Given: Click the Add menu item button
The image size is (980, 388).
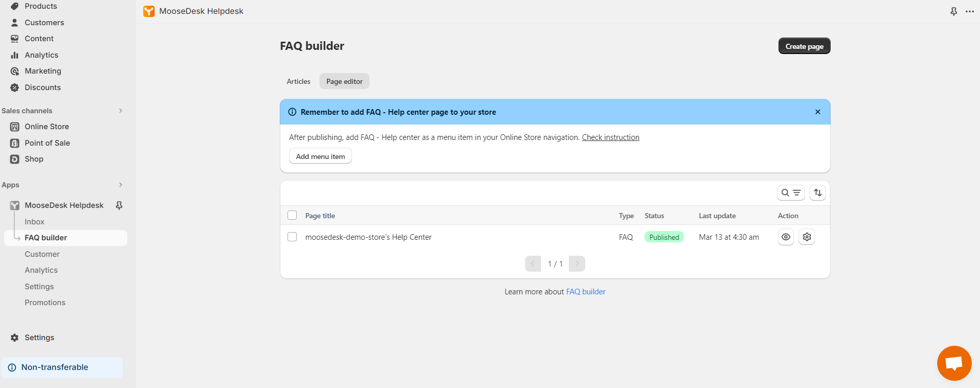Looking at the screenshot, I should 320,156.
